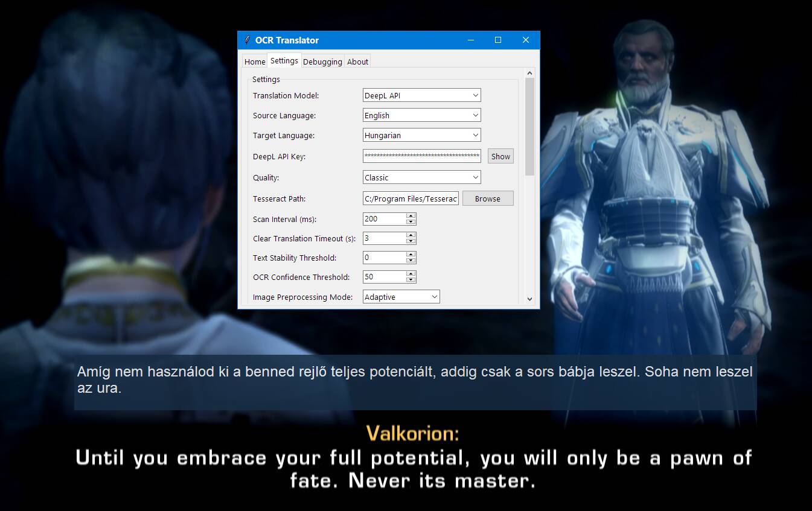Select the Settings tab
The image size is (812, 511).
[x=284, y=60]
